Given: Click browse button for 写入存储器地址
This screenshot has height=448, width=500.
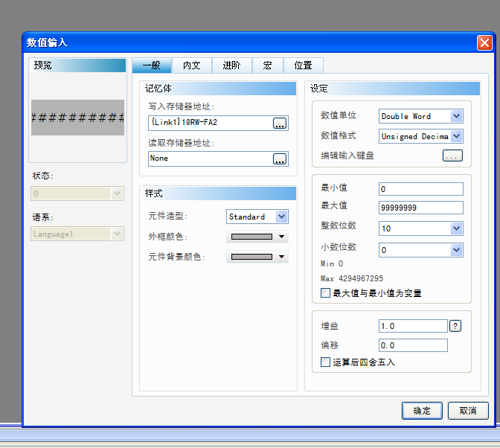Looking at the screenshot, I should 280,124.
